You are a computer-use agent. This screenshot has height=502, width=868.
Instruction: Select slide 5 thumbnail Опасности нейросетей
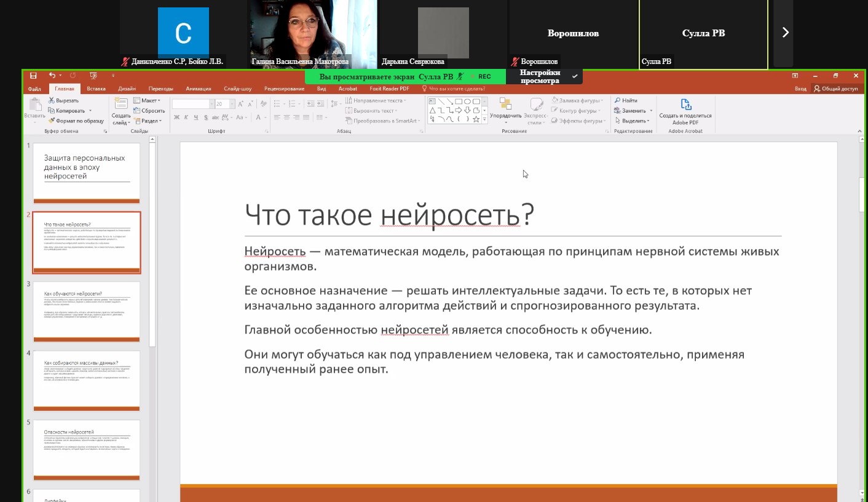pyautogui.click(x=87, y=450)
